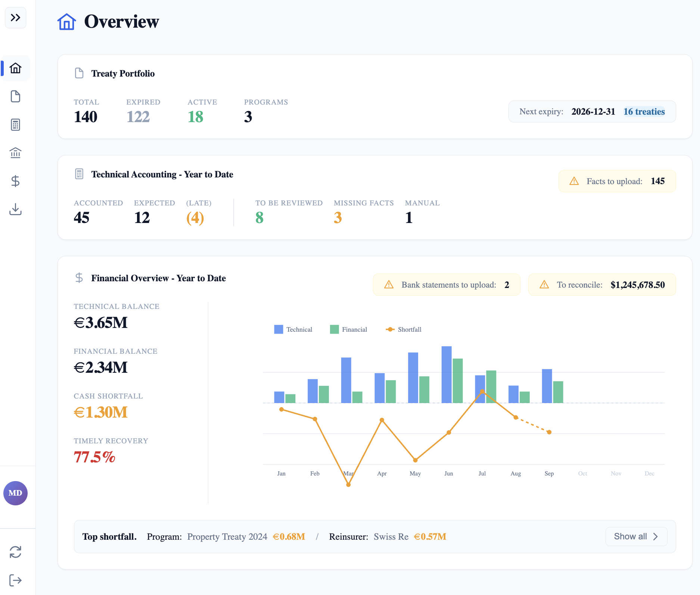Open the 16 treaties expiry link
700x595 pixels.
(644, 111)
